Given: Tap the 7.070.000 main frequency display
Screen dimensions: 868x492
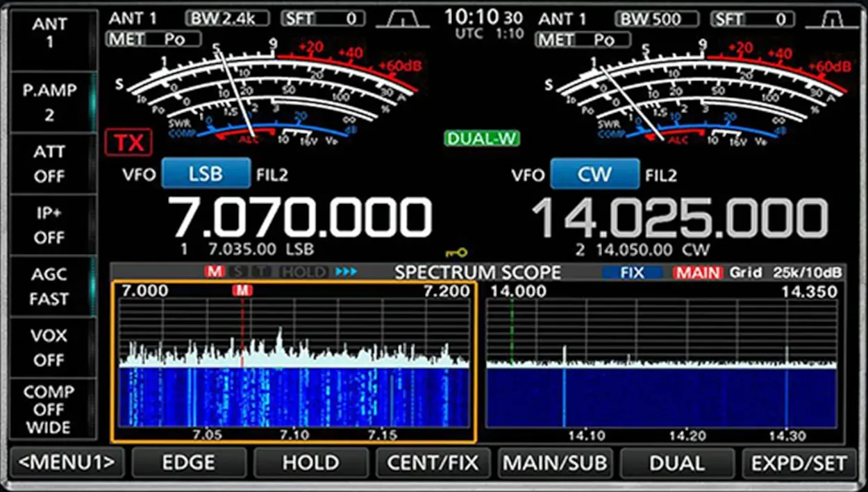Looking at the screenshot, I should pos(301,218).
